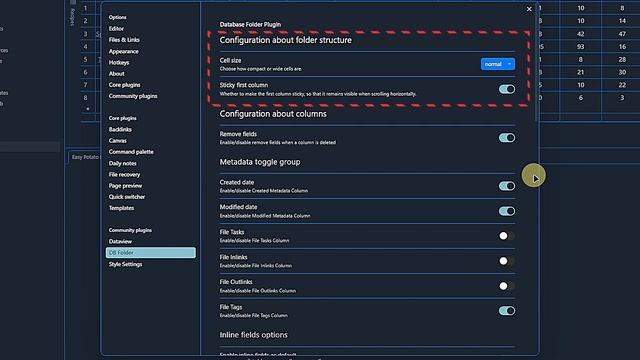
Task: Open Canvas plugin settings
Action: coord(118,141)
